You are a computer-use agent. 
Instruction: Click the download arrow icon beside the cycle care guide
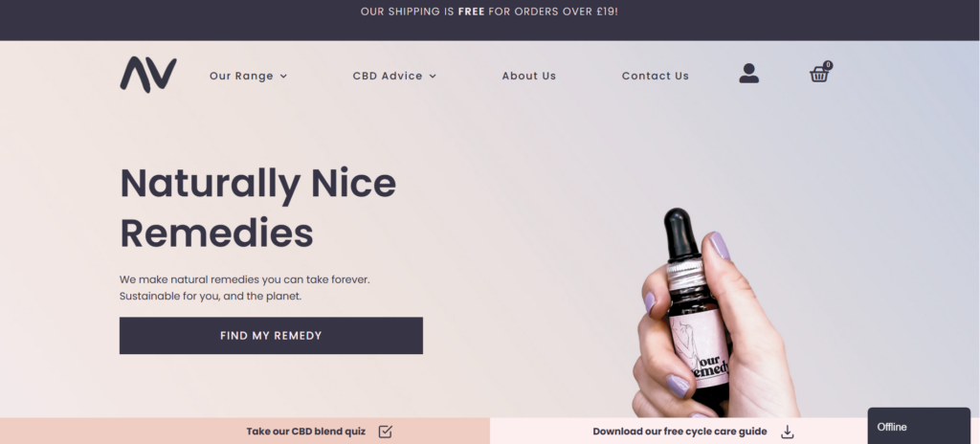click(x=788, y=432)
